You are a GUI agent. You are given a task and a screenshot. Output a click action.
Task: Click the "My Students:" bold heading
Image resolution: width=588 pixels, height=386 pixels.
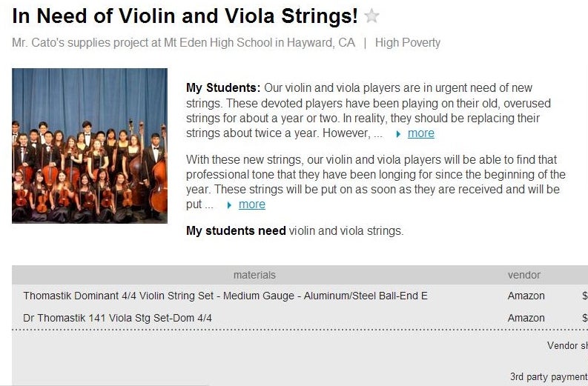point(223,88)
